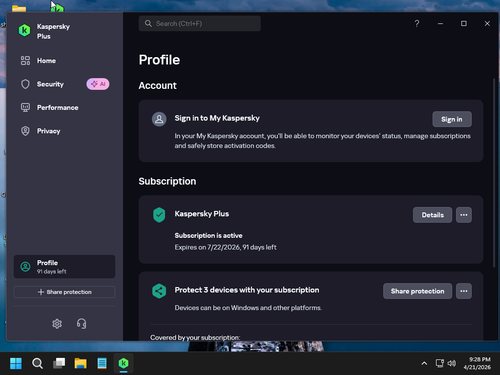Click the pink AI badge
The height and width of the screenshot is (375, 500).
tap(98, 84)
